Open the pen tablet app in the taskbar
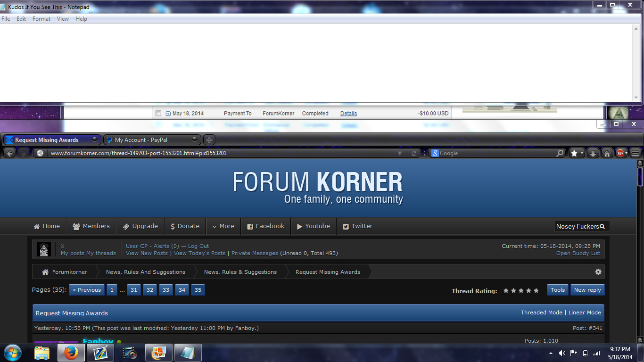644x362 pixels. point(100,353)
